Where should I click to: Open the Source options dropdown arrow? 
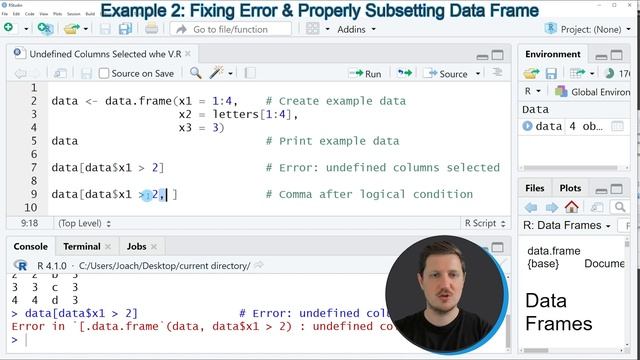[x=478, y=74]
